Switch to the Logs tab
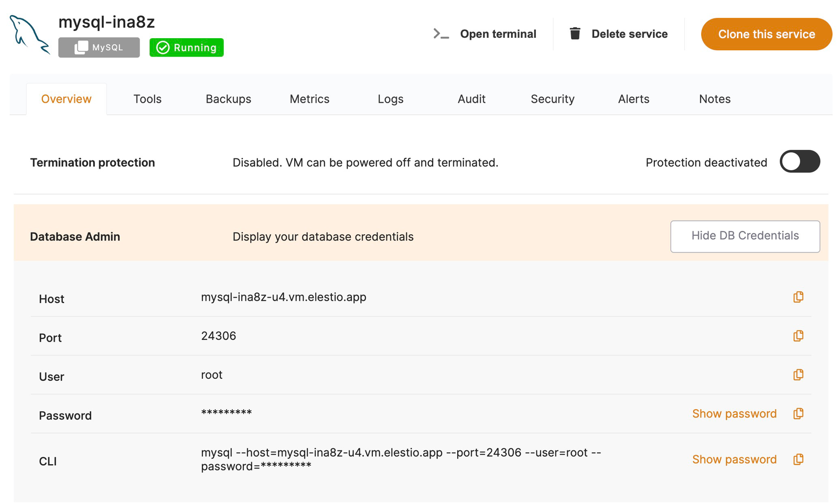Viewport: 839px width, 504px height. [x=390, y=98]
